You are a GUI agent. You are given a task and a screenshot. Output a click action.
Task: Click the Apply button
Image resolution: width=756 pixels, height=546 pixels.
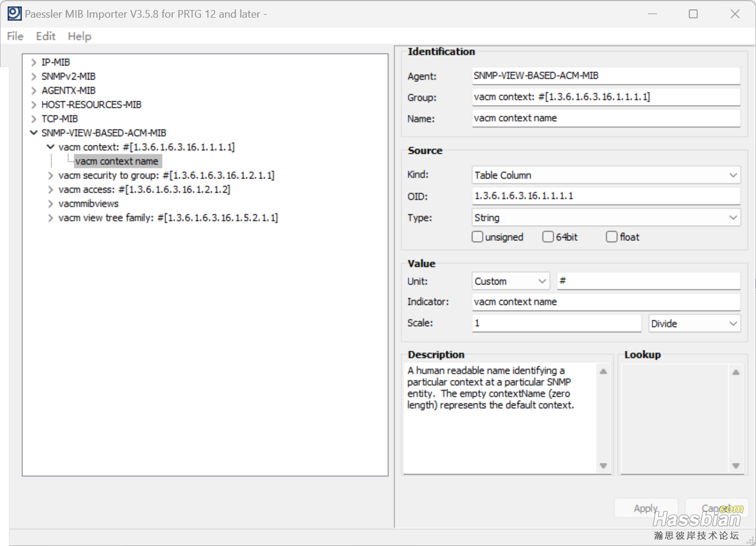(646, 508)
